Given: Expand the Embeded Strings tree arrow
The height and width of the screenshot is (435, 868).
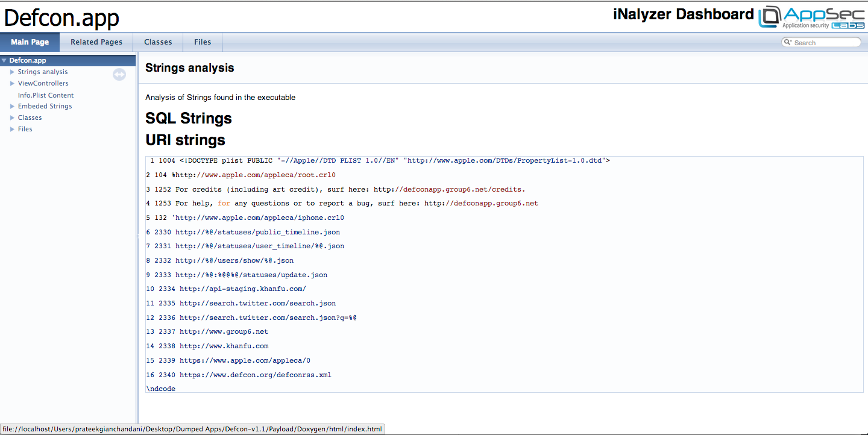Looking at the screenshot, I should tap(12, 106).
